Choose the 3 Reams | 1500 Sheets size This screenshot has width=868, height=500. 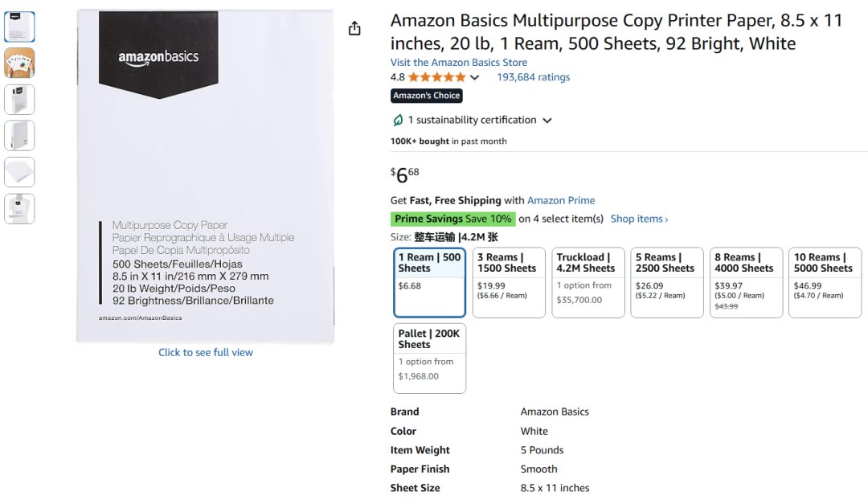(509, 282)
